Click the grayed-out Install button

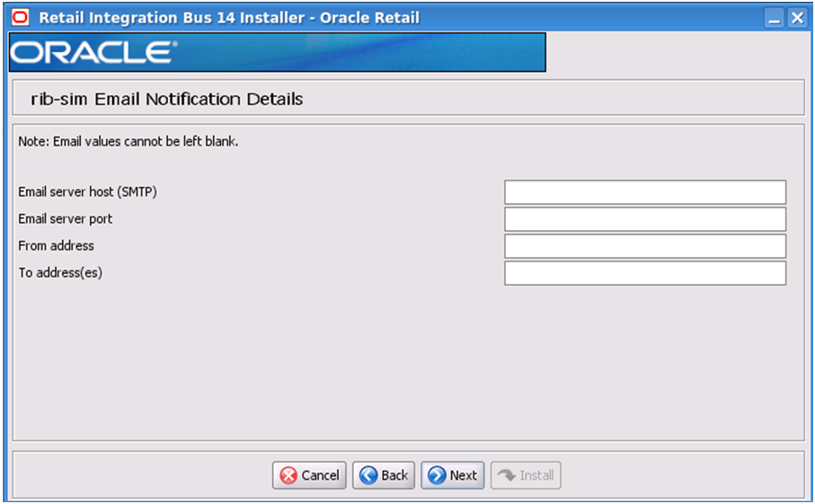click(526, 475)
